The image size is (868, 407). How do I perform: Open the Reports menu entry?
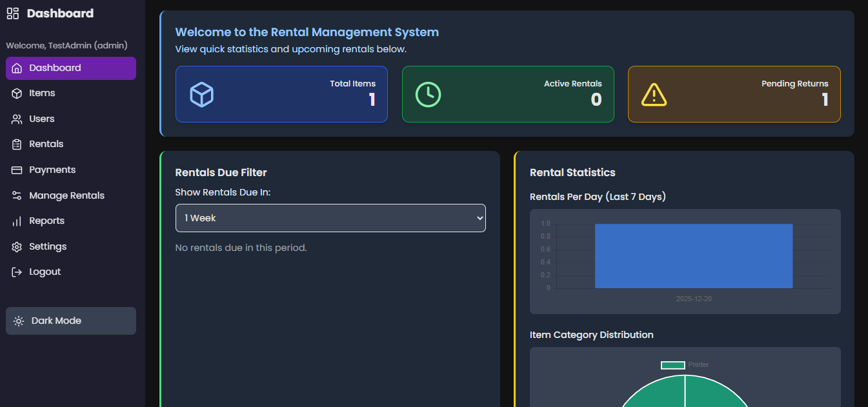pyautogui.click(x=46, y=221)
